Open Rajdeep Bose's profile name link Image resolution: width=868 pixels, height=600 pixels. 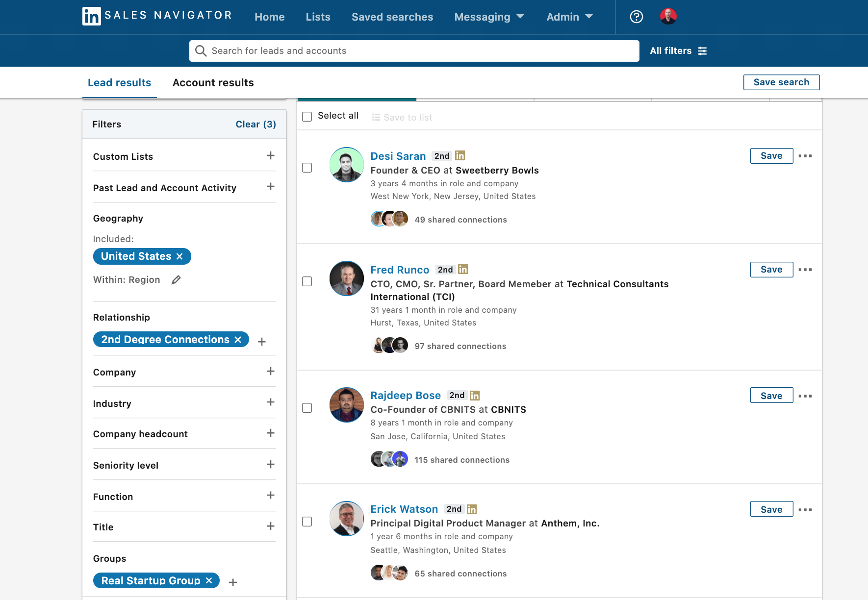point(406,395)
